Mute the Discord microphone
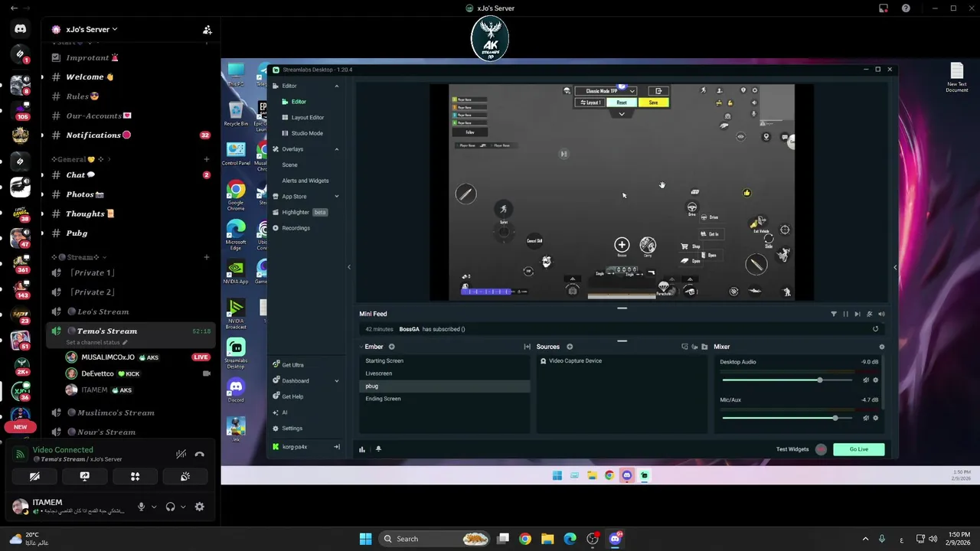The height and width of the screenshot is (551, 980). [141, 507]
